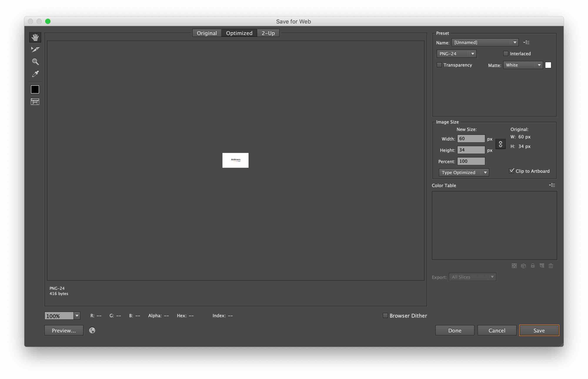Click the browser preview globe icon
Image resolution: width=588 pixels, height=379 pixels.
click(92, 330)
